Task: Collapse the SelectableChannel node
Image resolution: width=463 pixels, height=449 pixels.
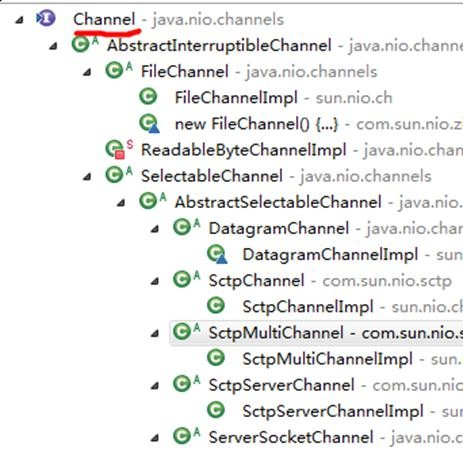Action: (x=87, y=177)
